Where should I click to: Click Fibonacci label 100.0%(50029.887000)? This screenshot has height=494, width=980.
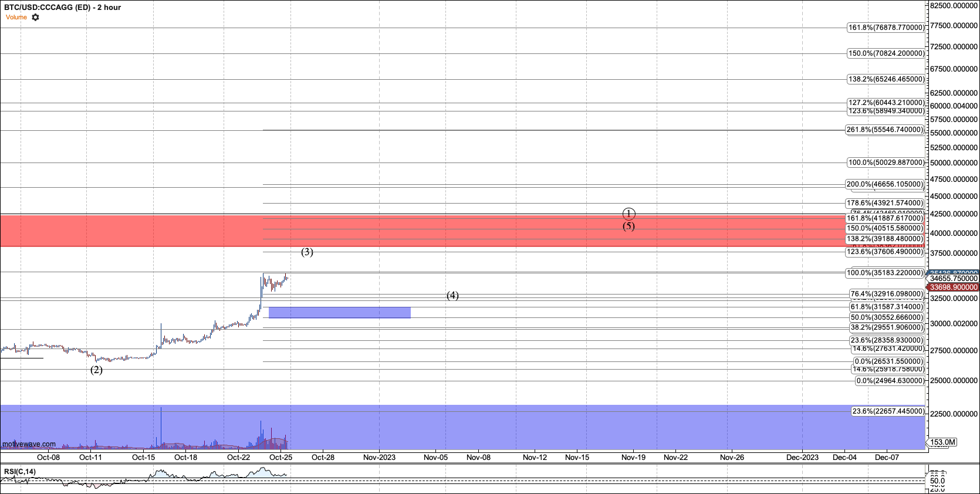886,163
